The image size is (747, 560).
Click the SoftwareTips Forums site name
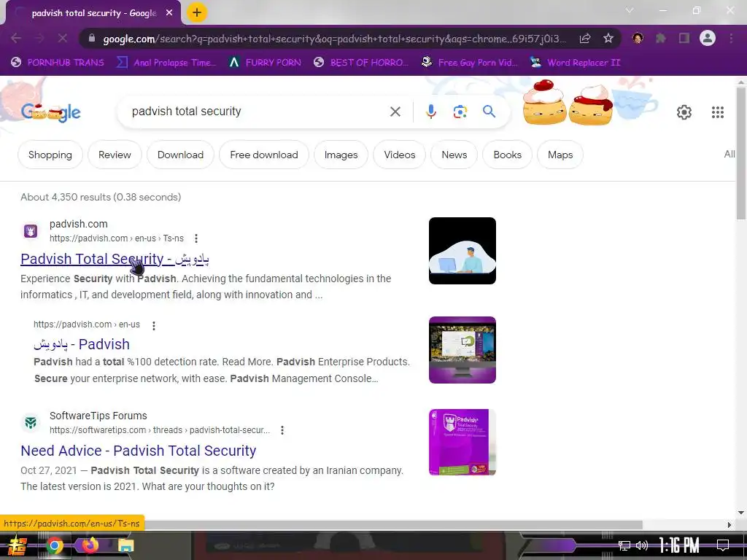click(98, 416)
